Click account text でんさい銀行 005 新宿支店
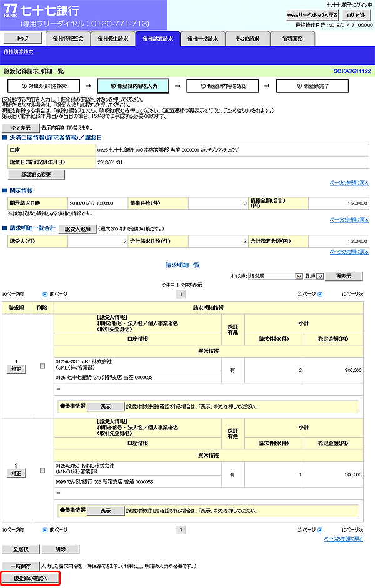This screenshot has width=375, height=588. click(94, 482)
